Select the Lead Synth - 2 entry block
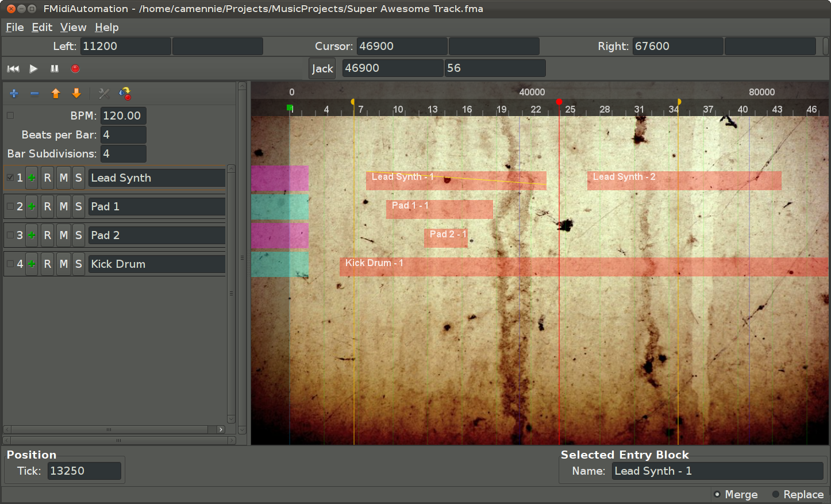Screen dimensions: 831x504 (684, 180)
